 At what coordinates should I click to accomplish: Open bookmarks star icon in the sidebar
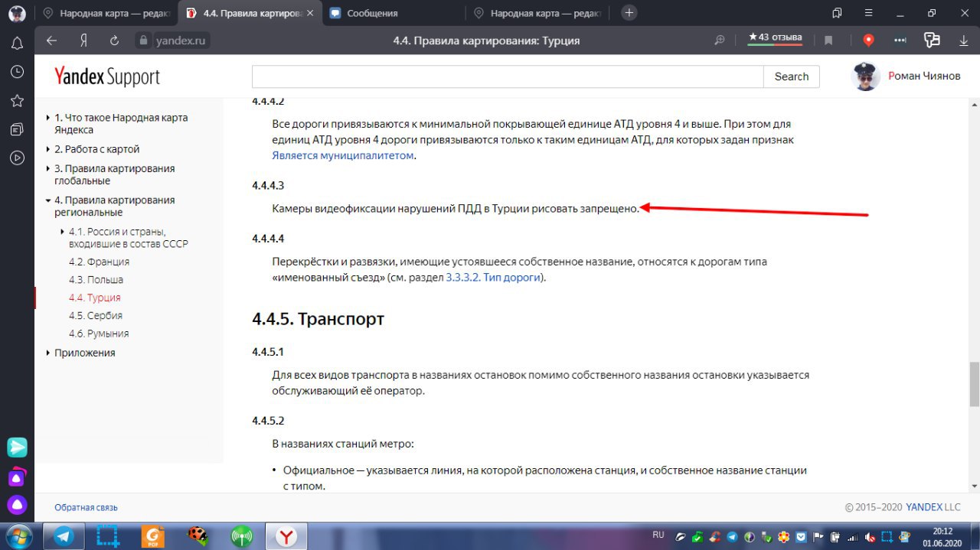coord(17,101)
